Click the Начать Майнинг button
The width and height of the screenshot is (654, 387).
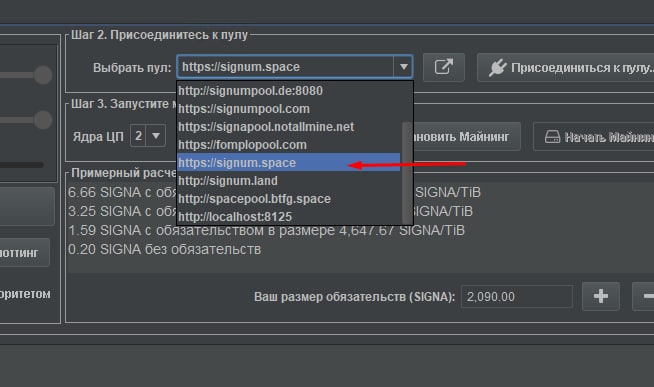594,137
